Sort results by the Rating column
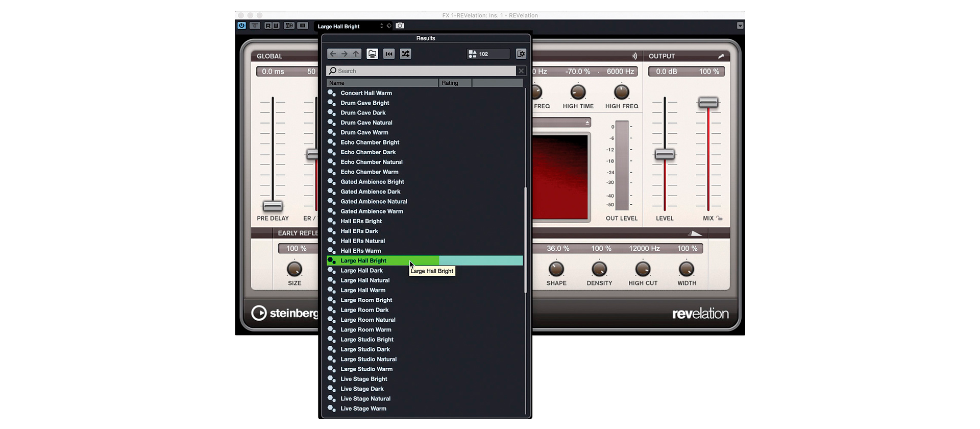 [455, 83]
